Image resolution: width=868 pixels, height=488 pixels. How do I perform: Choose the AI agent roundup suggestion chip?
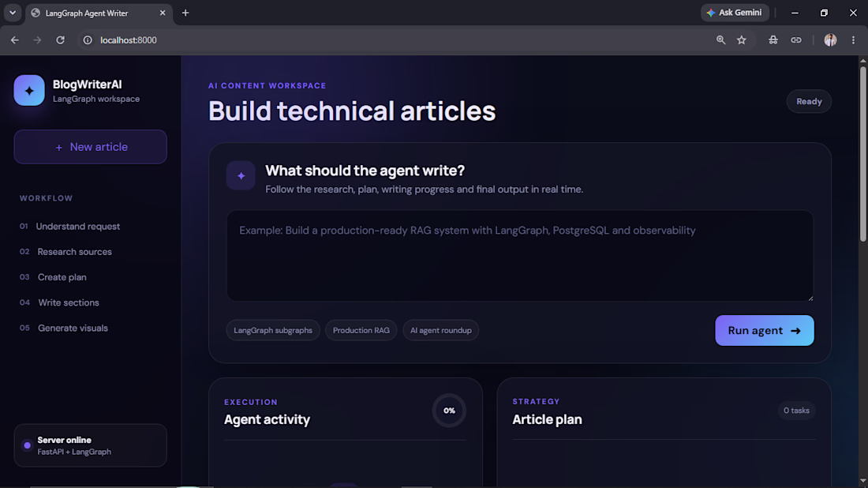(440, 330)
